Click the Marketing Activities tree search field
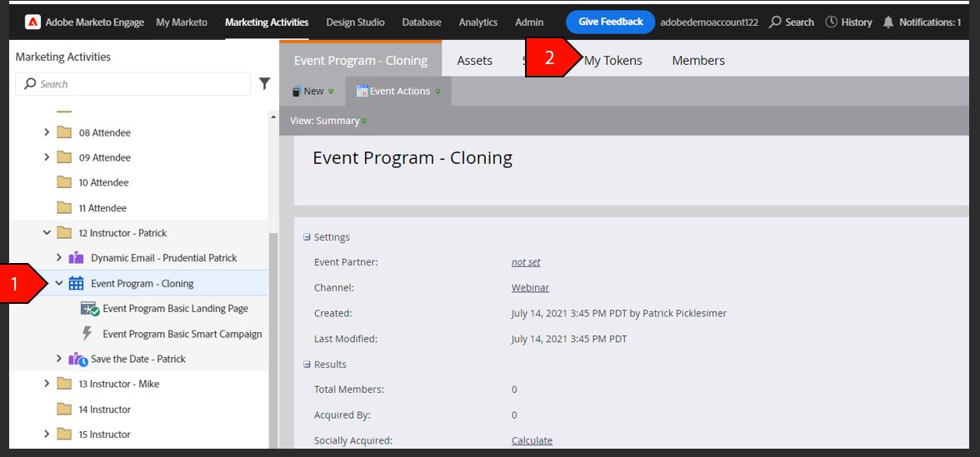Viewport: 980px width, 457px height. pos(133,83)
